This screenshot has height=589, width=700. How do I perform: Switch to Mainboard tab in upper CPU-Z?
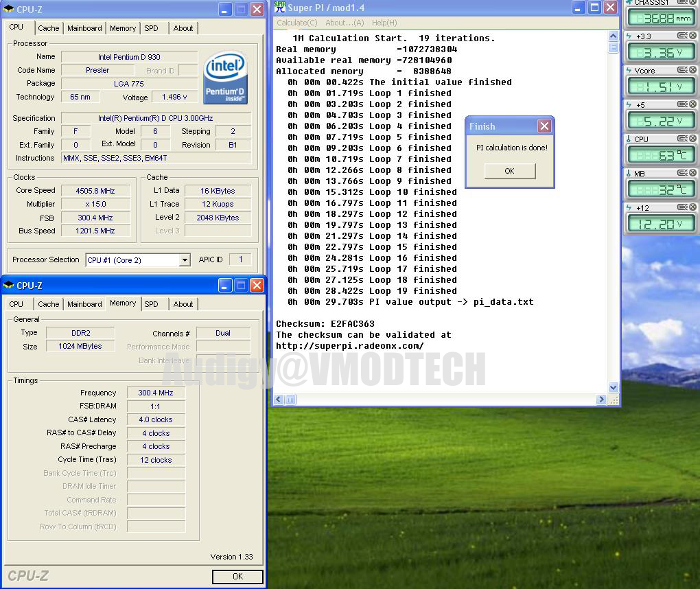click(x=85, y=28)
